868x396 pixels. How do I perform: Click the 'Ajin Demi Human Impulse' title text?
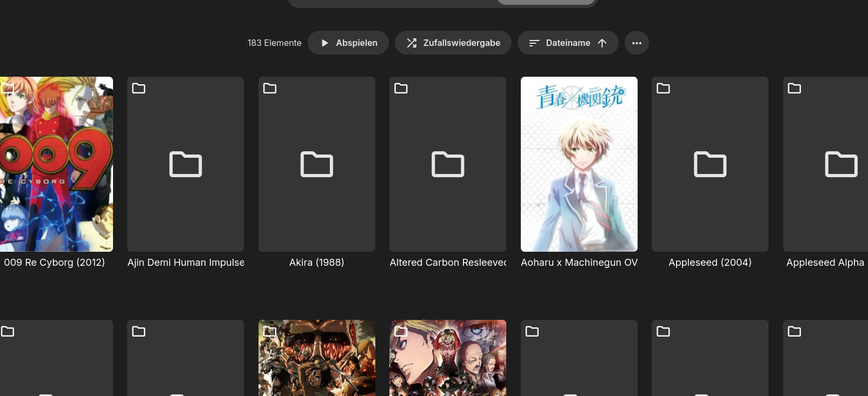coord(185,263)
